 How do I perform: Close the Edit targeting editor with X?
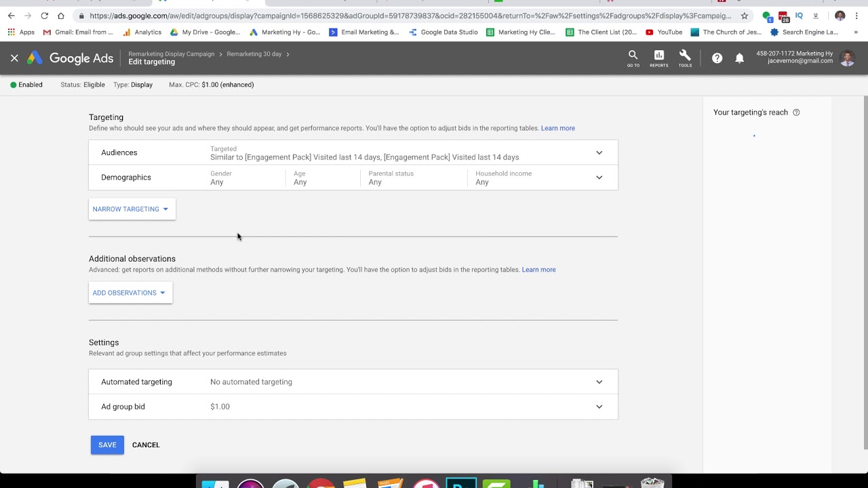pyautogui.click(x=14, y=58)
